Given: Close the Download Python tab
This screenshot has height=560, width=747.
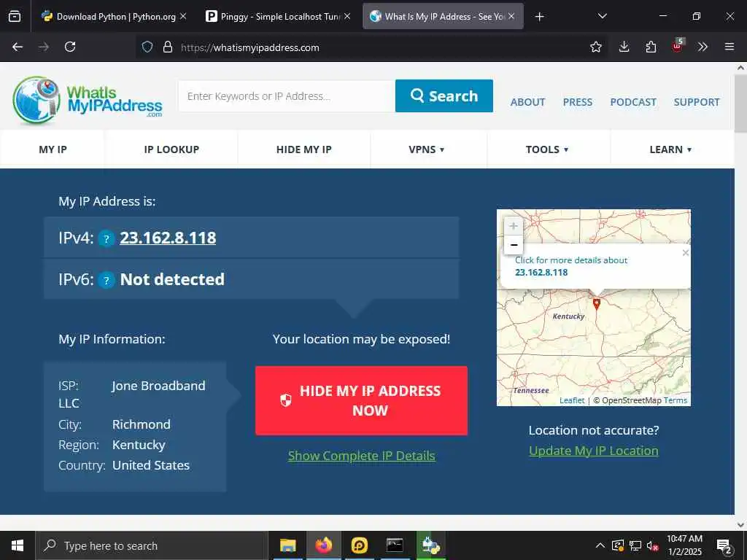Looking at the screenshot, I should coord(183,16).
